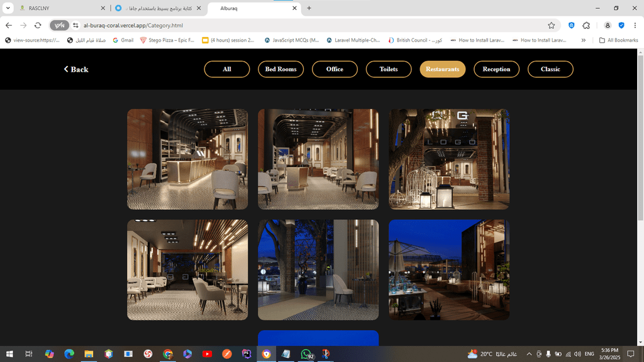Open the first restaurant bar image
The height and width of the screenshot is (362, 644).
187,159
